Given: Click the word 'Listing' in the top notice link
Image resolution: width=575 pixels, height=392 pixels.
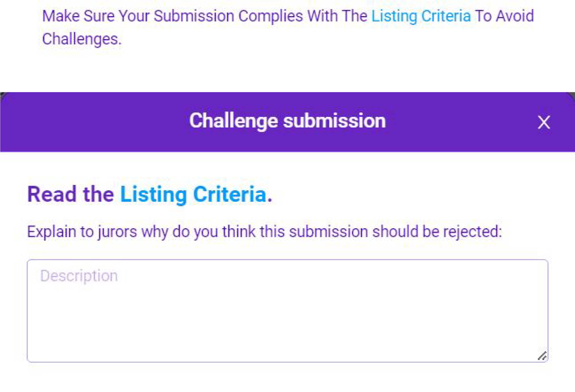Looking at the screenshot, I should [394, 16].
